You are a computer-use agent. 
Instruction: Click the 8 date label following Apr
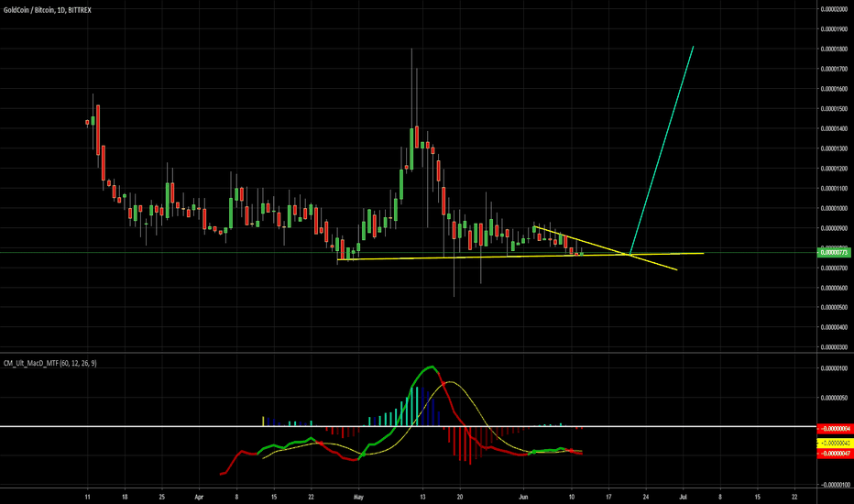tap(236, 497)
